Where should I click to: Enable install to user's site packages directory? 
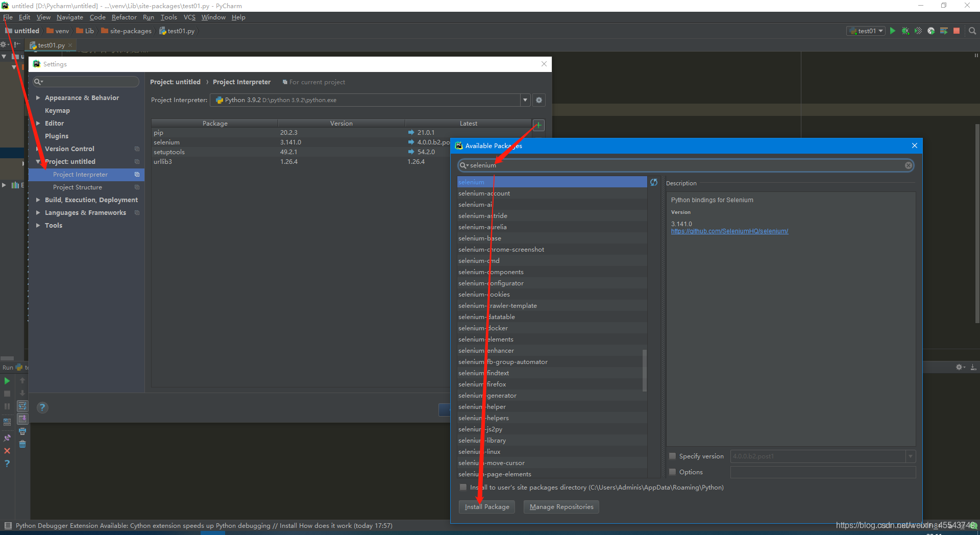(463, 488)
